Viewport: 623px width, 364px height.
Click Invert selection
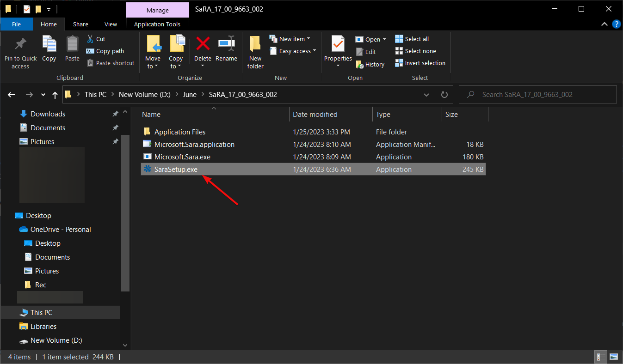point(420,63)
